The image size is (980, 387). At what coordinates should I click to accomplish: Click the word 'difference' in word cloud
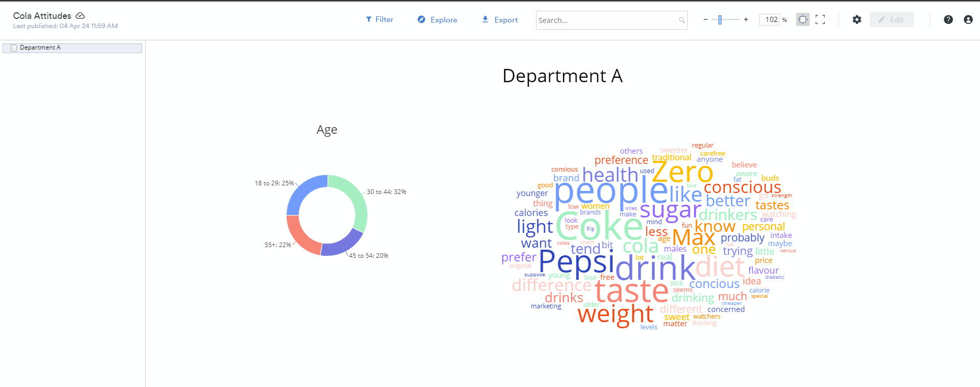coord(552,285)
